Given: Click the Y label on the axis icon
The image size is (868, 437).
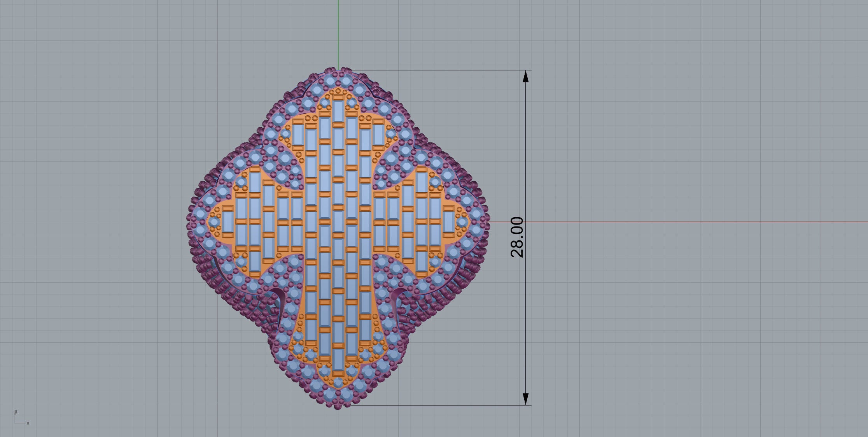Looking at the screenshot, I should coord(16,411).
